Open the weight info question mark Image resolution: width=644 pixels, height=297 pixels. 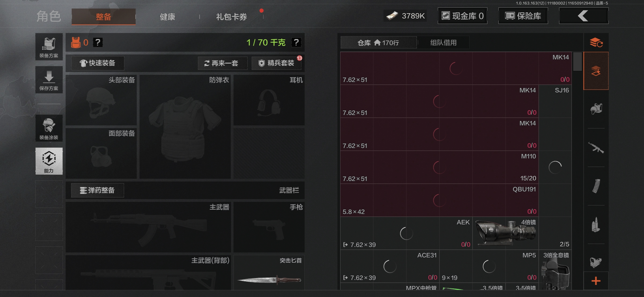pos(297,43)
